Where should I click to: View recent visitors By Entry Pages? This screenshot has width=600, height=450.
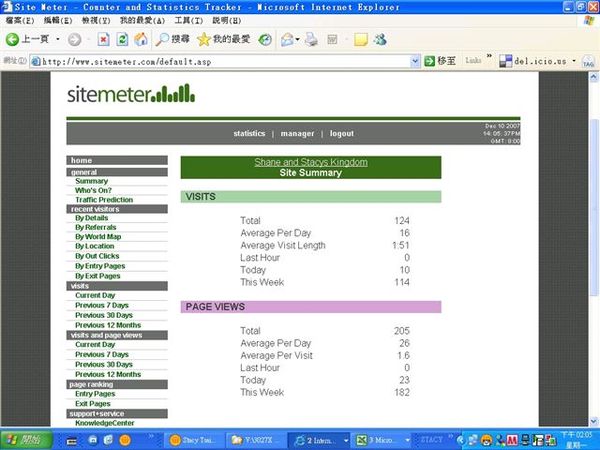coord(100,266)
